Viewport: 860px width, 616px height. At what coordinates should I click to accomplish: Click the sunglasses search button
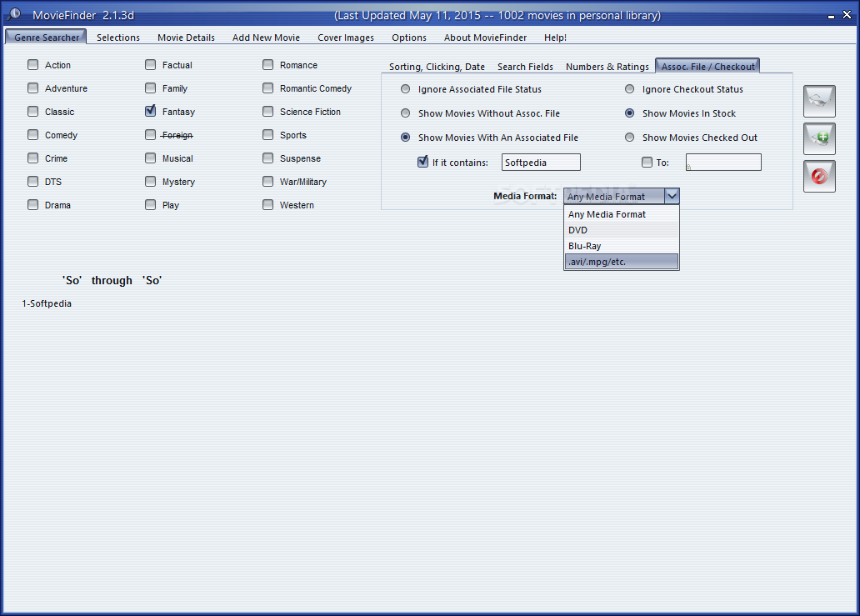click(819, 101)
